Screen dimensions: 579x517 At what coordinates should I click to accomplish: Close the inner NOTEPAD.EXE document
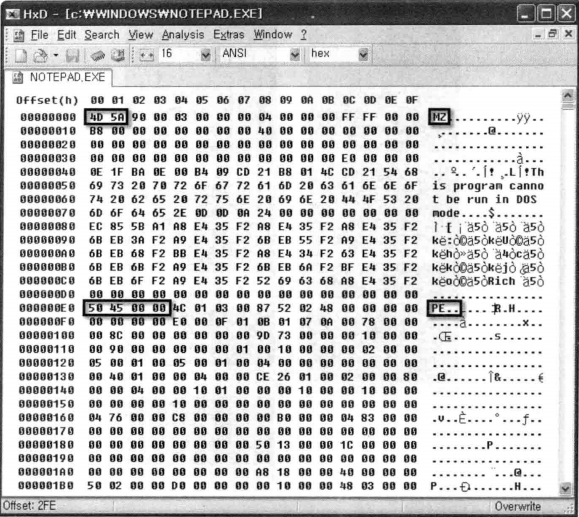click(x=569, y=34)
